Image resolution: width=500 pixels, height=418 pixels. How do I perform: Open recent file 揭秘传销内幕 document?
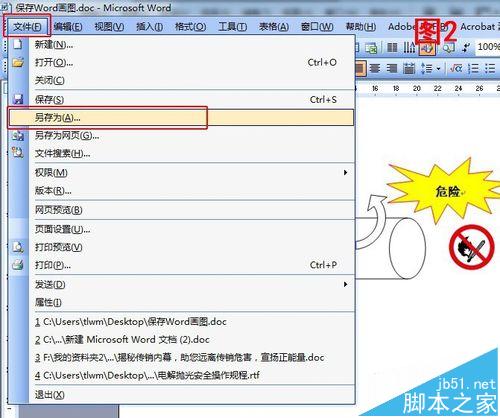(x=181, y=358)
